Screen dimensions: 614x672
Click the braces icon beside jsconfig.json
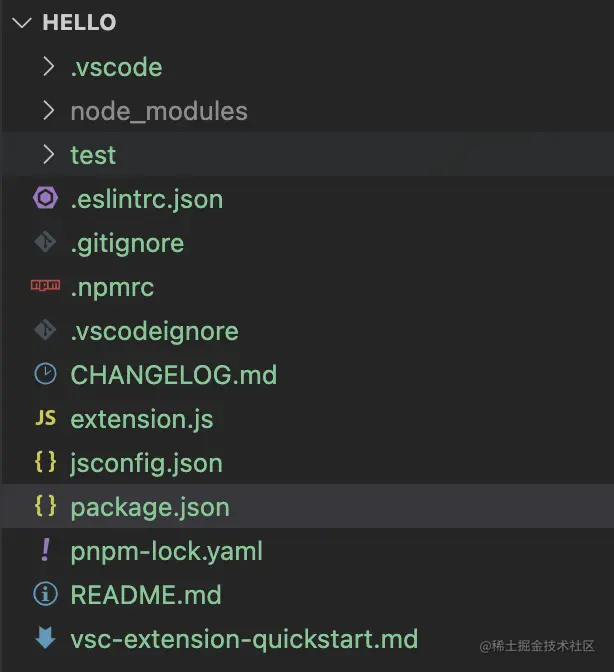(x=45, y=463)
